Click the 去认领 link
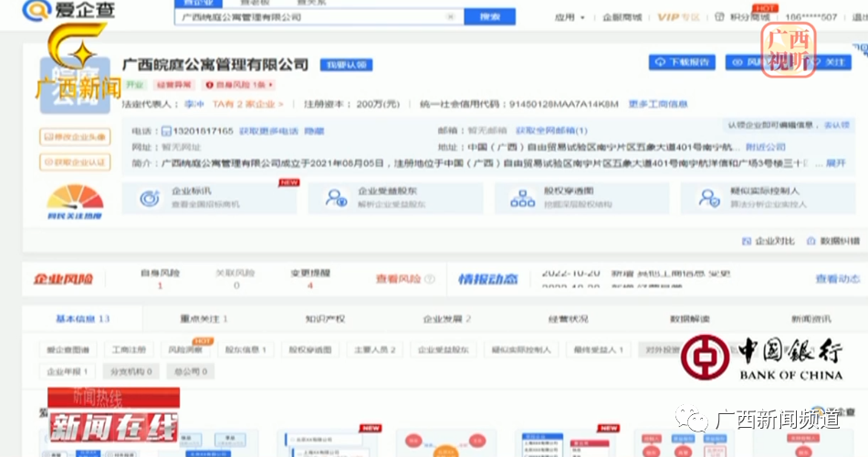 (837, 125)
